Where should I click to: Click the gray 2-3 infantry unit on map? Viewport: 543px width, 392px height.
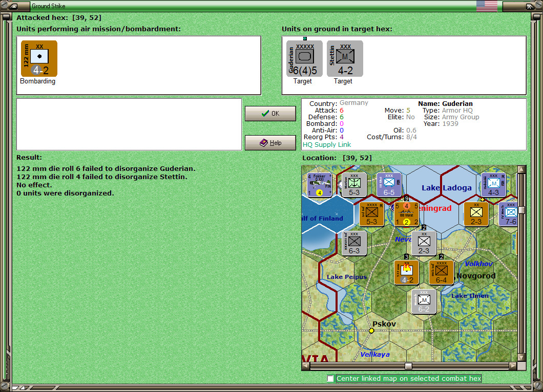tap(424, 243)
